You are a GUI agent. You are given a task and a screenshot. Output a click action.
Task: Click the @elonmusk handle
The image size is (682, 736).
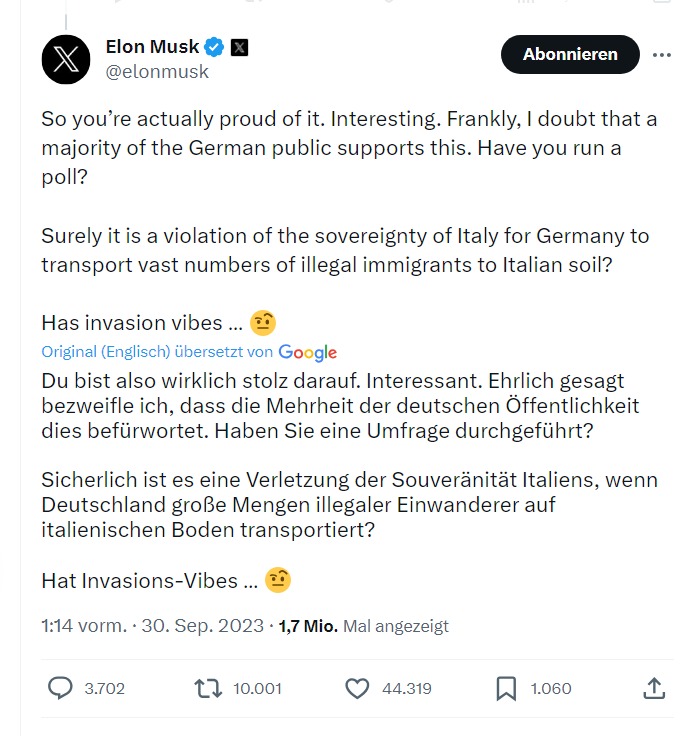point(157,72)
